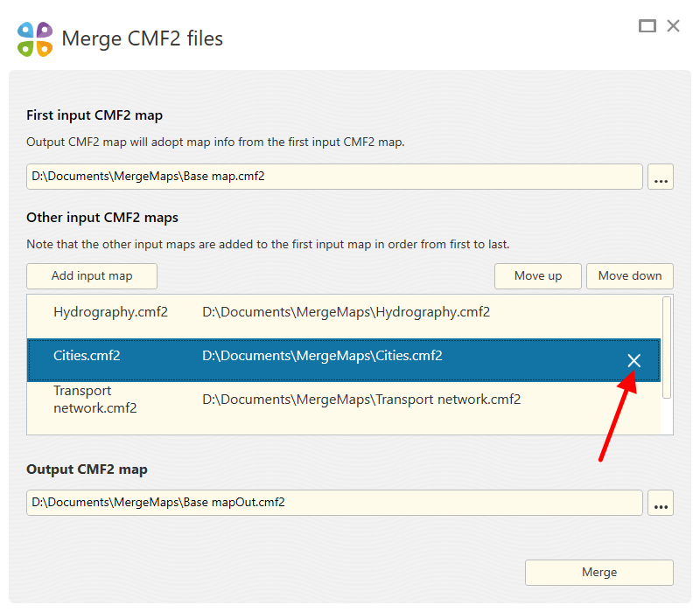Start merging with the Merge button
Image resolution: width=700 pixels, height=612 pixels.
tap(599, 573)
